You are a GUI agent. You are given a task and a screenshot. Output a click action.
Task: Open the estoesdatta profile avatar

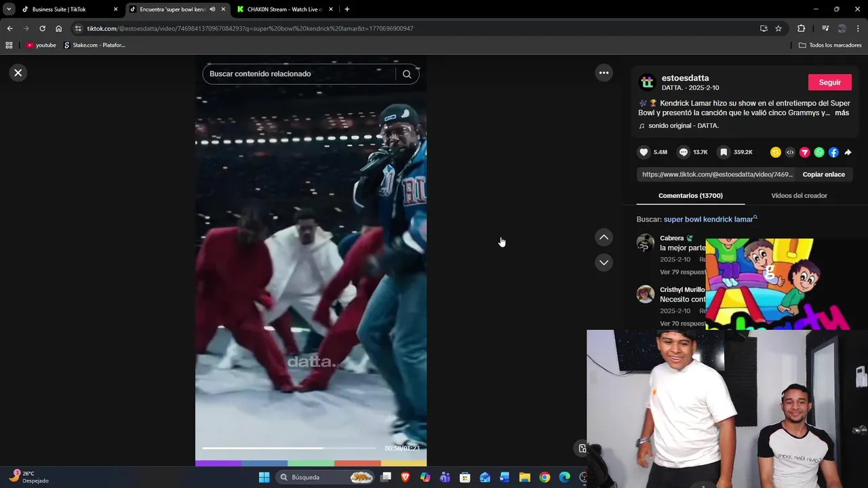pyautogui.click(x=647, y=82)
